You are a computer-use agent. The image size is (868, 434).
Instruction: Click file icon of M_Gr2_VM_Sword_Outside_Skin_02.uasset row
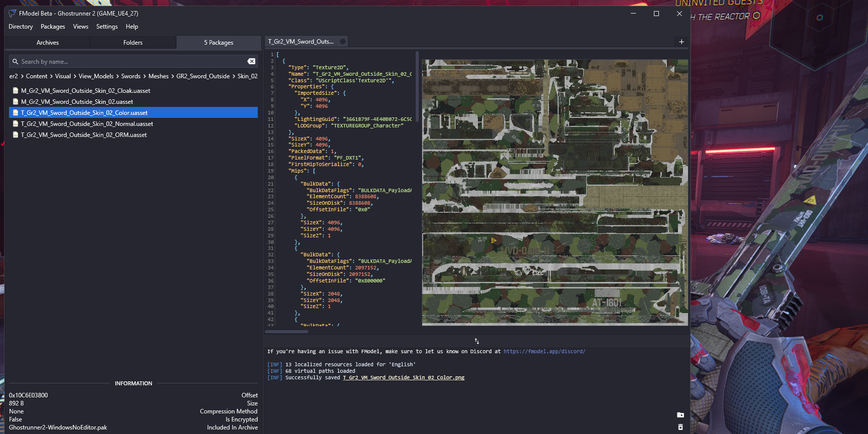point(16,102)
